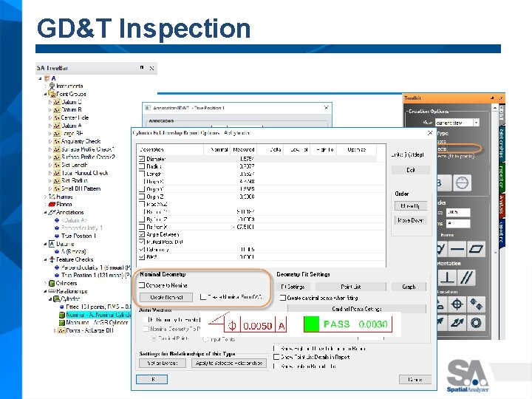532x399 pixels.
Task: Select the total runout double-arrow symbol
Action: (457, 323)
